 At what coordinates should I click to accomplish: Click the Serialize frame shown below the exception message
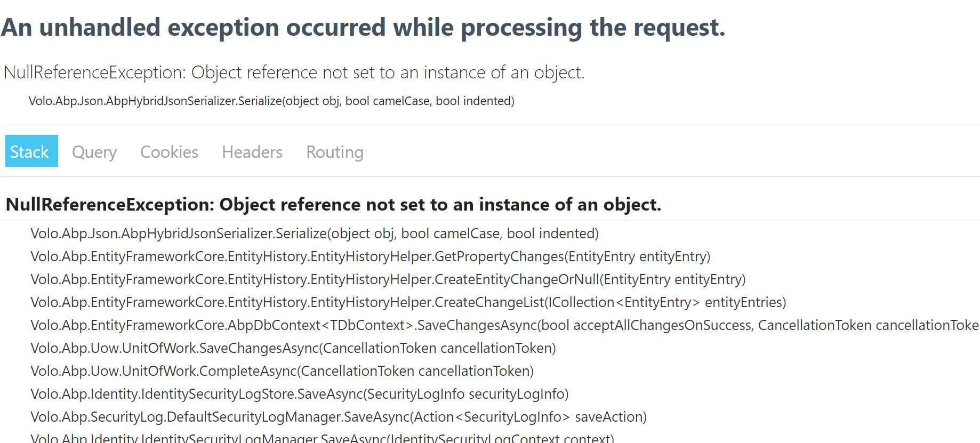pos(271,101)
